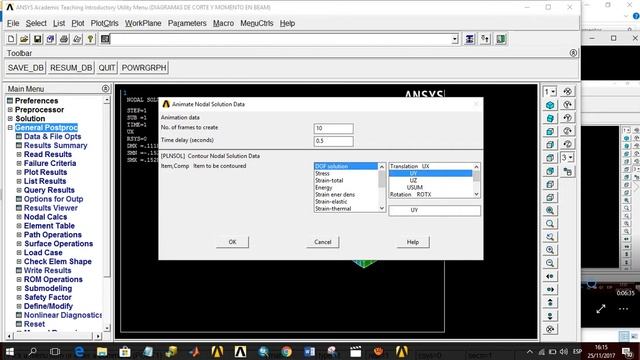Click the command prompt icon beside input

(105, 39)
